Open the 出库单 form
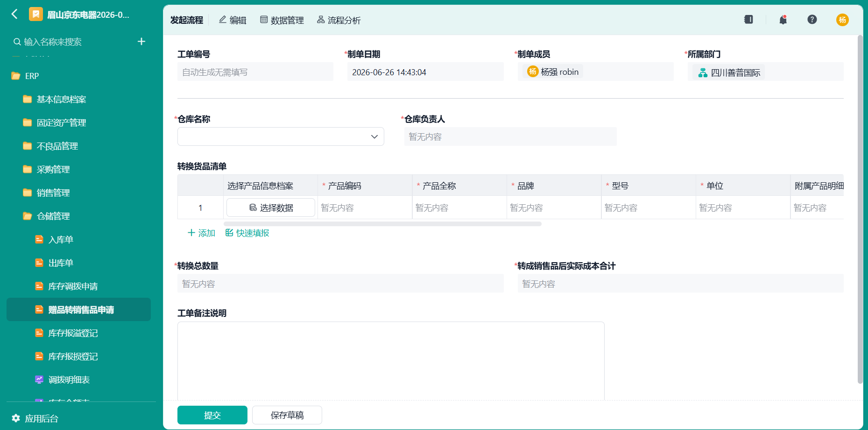Image resolution: width=868 pixels, height=430 pixels. tap(78, 263)
